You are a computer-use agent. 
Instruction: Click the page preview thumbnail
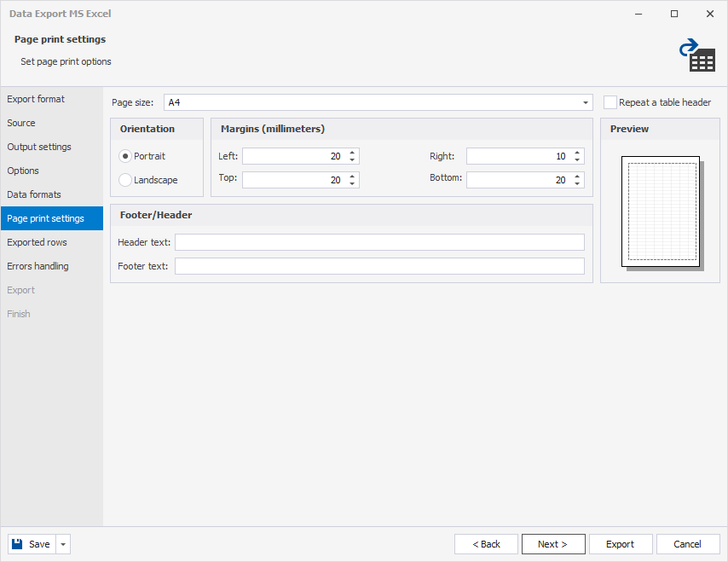659,211
